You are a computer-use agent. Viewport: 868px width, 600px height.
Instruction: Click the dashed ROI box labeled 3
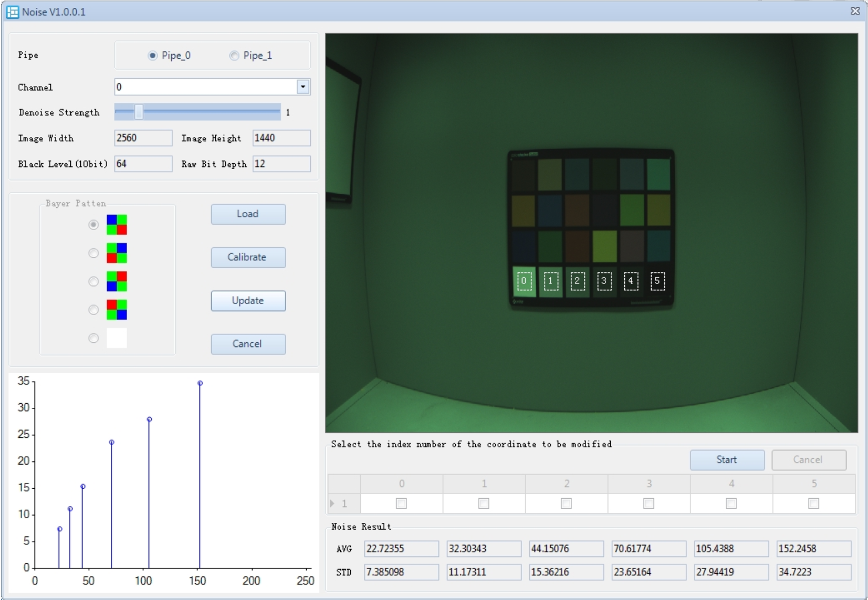(604, 281)
